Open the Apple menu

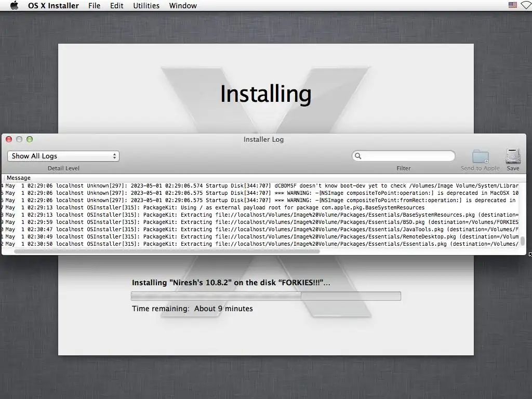(14, 5)
